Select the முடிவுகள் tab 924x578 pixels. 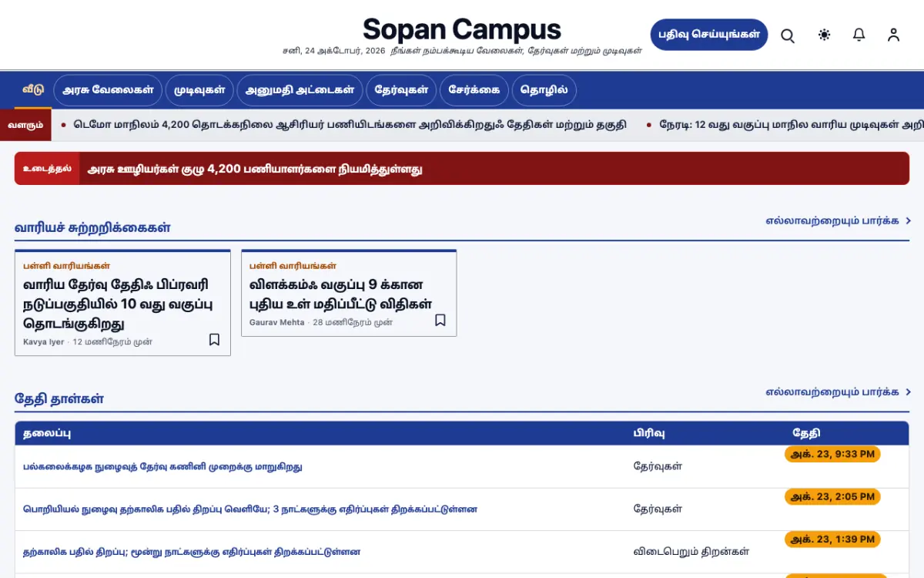click(x=199, y=90)
